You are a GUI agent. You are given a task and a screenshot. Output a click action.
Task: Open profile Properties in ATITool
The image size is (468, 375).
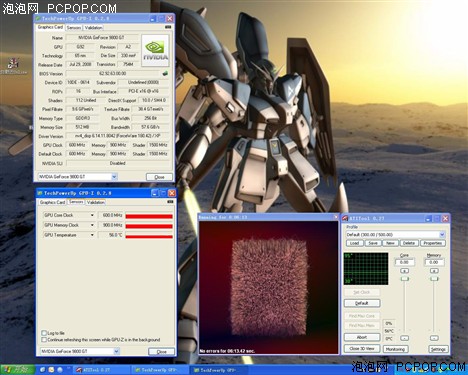(433, 243)
